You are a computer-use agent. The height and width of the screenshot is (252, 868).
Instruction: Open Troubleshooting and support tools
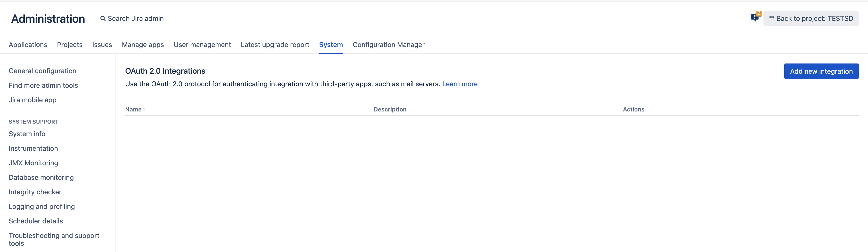(54, 239)
